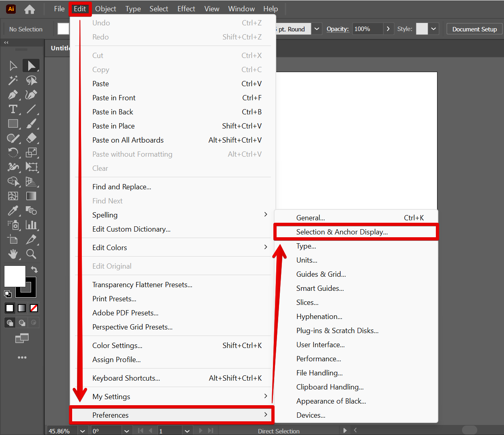Set fill to None mode
This screenshot has width=504, height=435.
point(34,308)
